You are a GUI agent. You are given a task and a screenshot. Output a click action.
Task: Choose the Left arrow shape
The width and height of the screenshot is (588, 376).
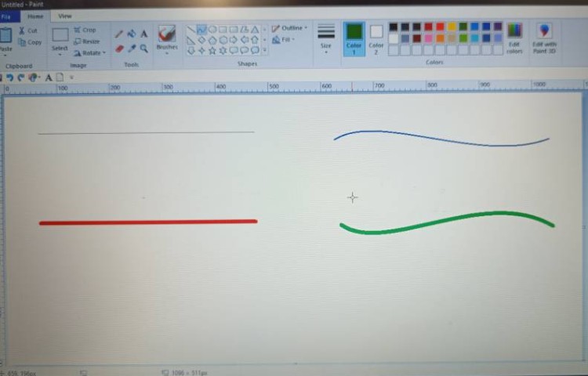244,40
